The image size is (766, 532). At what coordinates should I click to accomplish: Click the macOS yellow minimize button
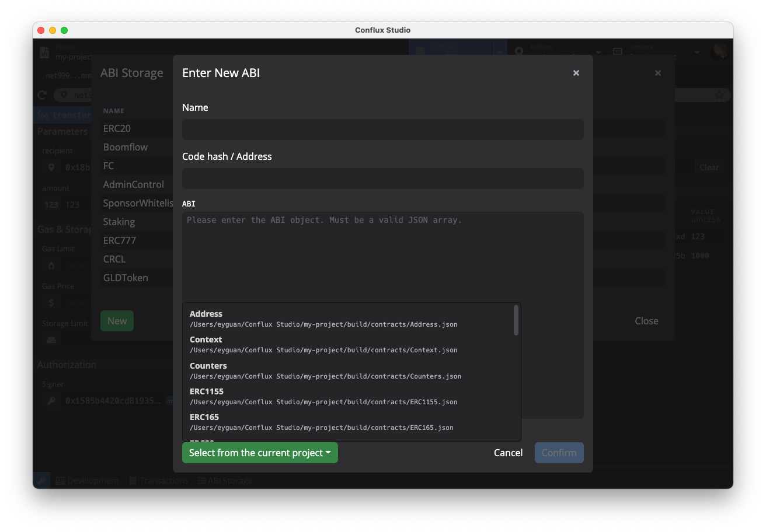click(x=53, y=30)
